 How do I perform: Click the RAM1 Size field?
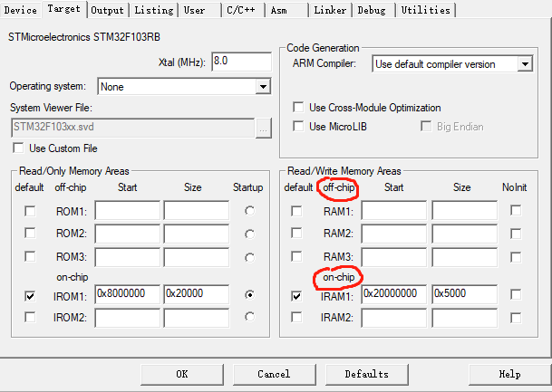[465, 210]
